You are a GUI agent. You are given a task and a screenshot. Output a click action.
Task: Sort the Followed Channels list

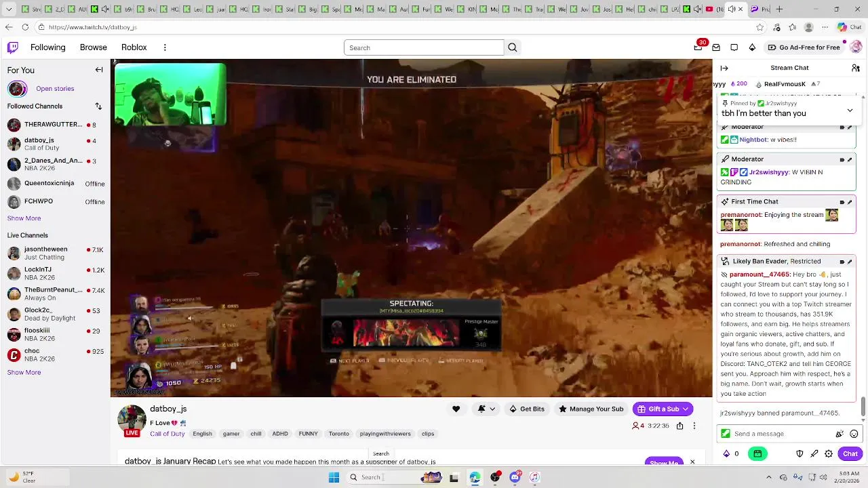pyautogui.click(x=98, y=106)
